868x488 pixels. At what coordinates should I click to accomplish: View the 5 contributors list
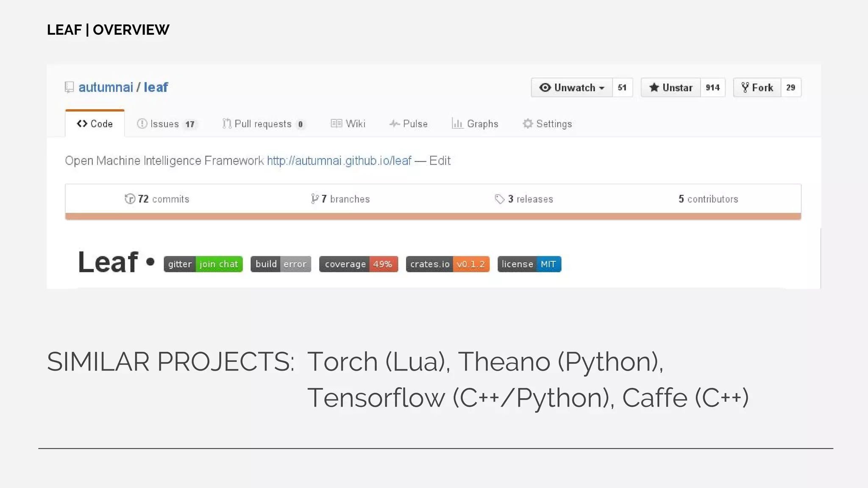(708, 199)
